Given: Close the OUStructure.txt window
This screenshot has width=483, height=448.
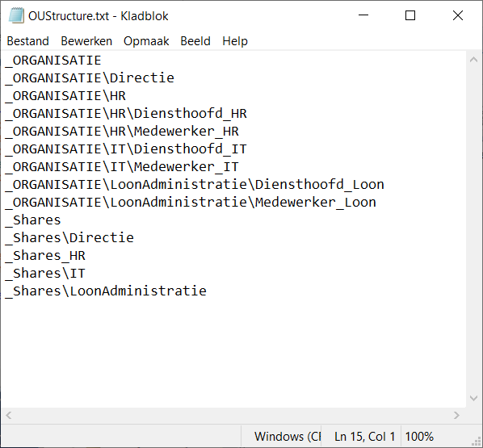Looking at the screenshot, I should (458, 15).
